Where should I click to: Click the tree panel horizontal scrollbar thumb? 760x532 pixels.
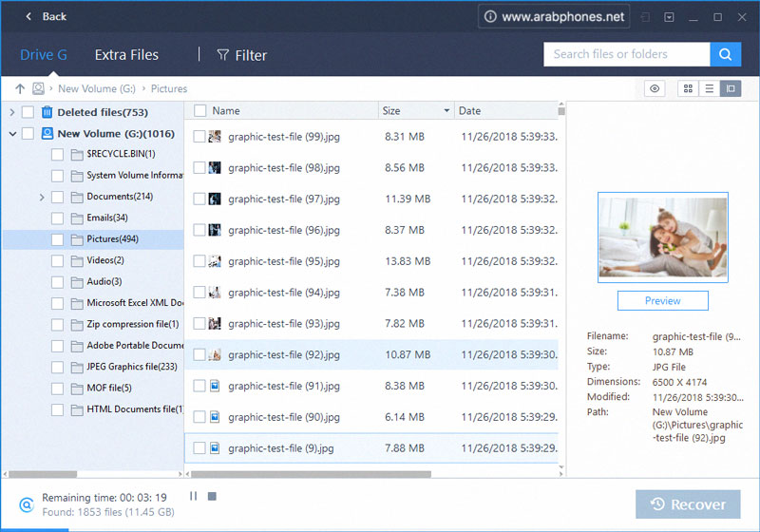pyautogui.click(x=43, y=474)
